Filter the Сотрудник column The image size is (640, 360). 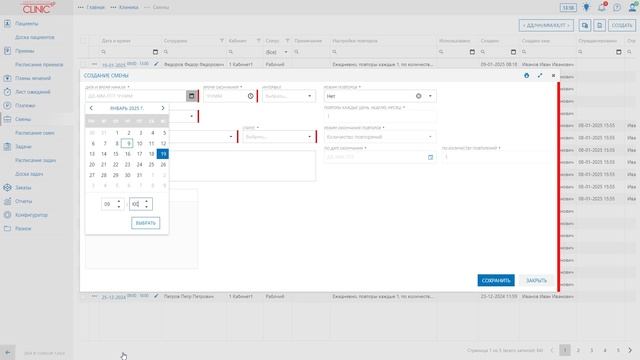(222, 41)
